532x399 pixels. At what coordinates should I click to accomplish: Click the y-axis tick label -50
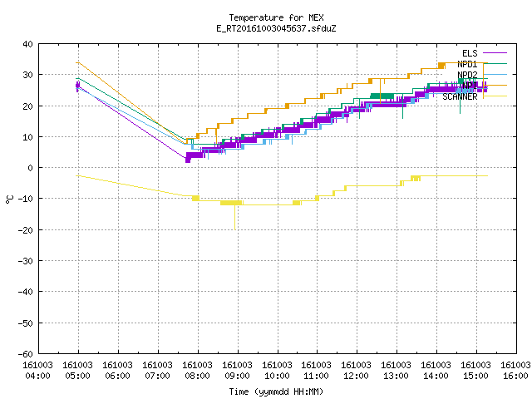point(26,323)
